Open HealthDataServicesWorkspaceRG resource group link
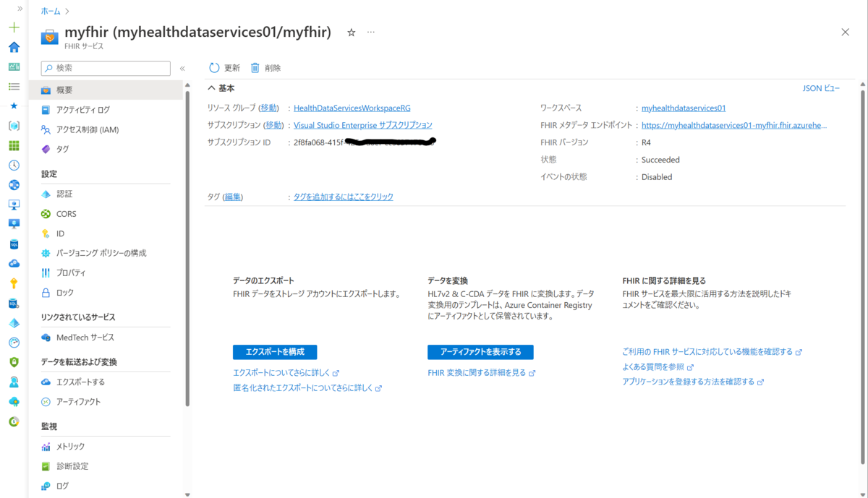Viewport: 868px width, 498px height. (352, 108)
